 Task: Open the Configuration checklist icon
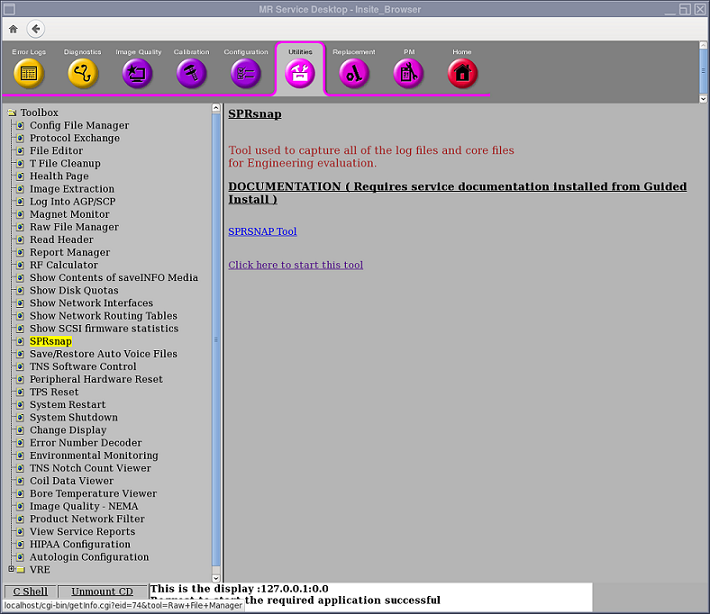(x=245, y=73)
